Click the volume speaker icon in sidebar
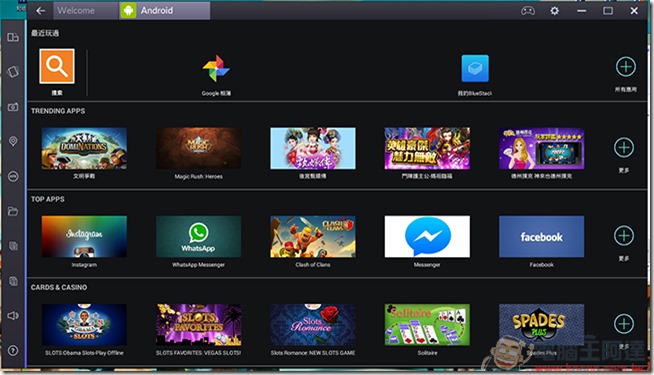This screenshot has height=375, width=654. 13,315
